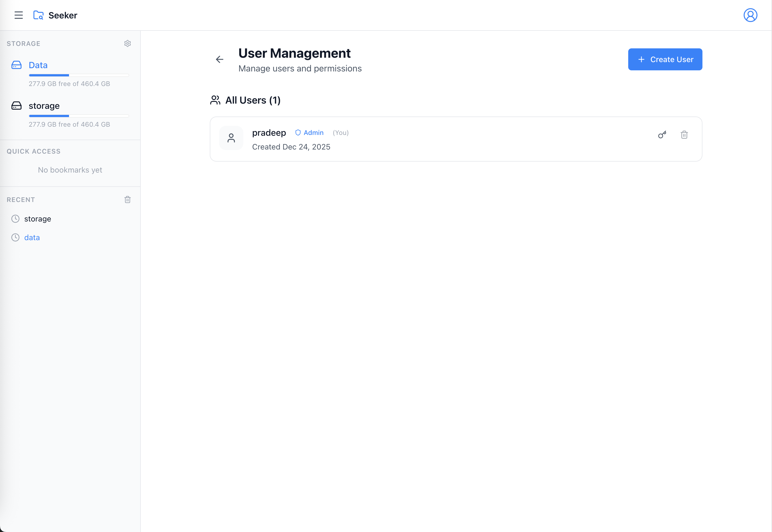
Task: Click pradeep's user avatar thumbnail
Action: 231,138
